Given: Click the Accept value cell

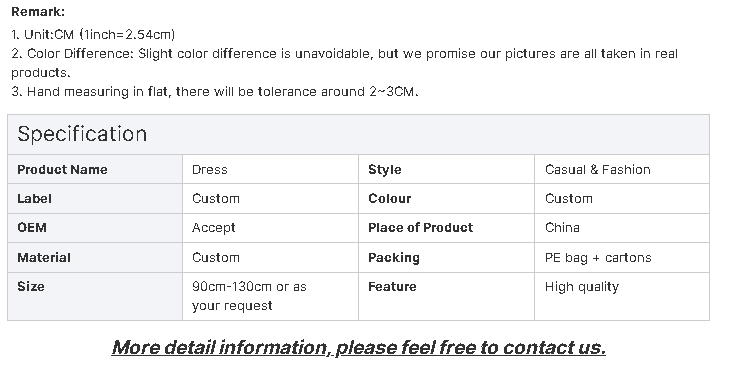Looking at the screenshot, I should coord(270,228).
